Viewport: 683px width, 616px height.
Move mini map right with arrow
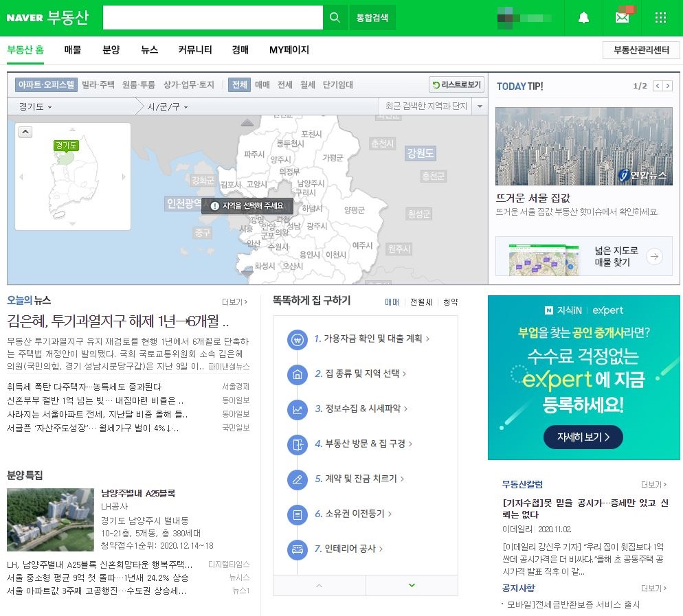[x=124, y=176]
